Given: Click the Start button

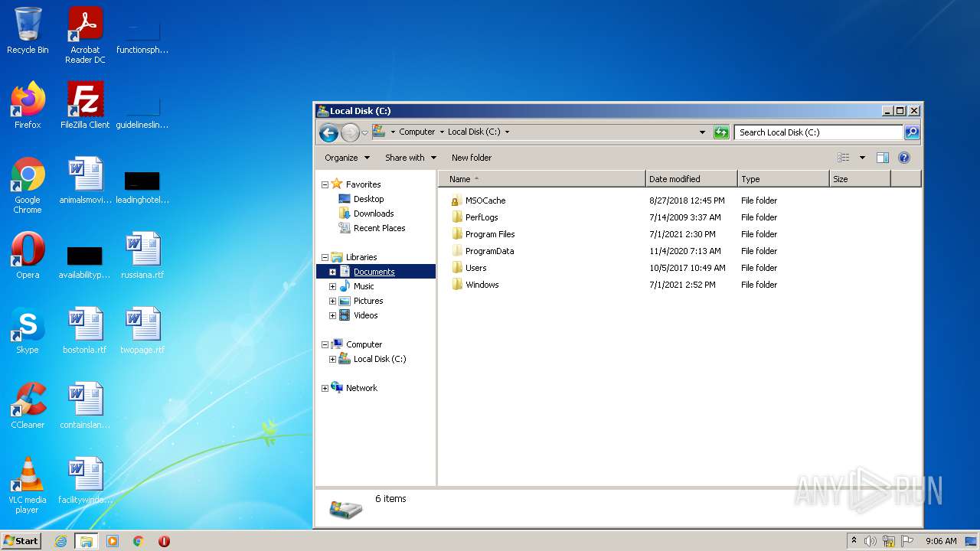Looking at the screenshot, I should pos(21,540).
